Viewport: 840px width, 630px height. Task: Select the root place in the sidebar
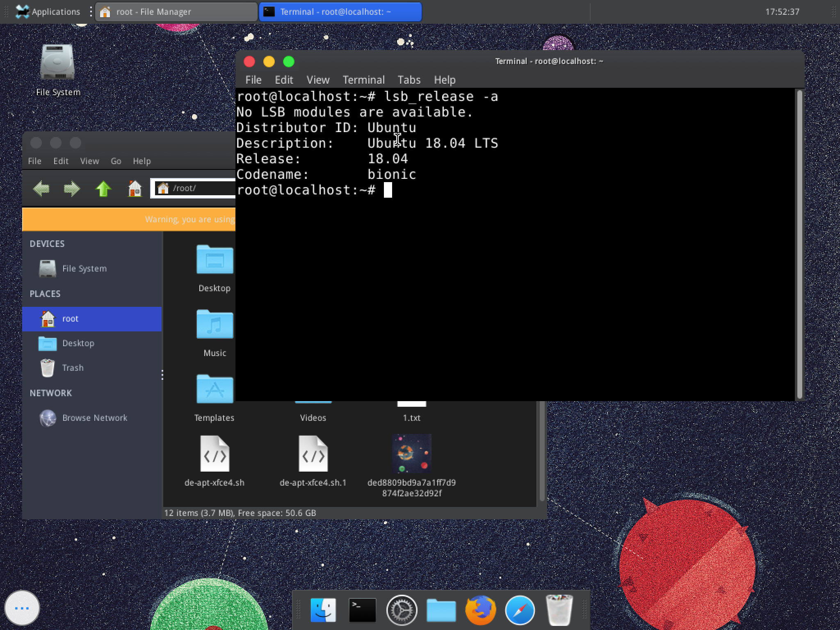point(92,319)
